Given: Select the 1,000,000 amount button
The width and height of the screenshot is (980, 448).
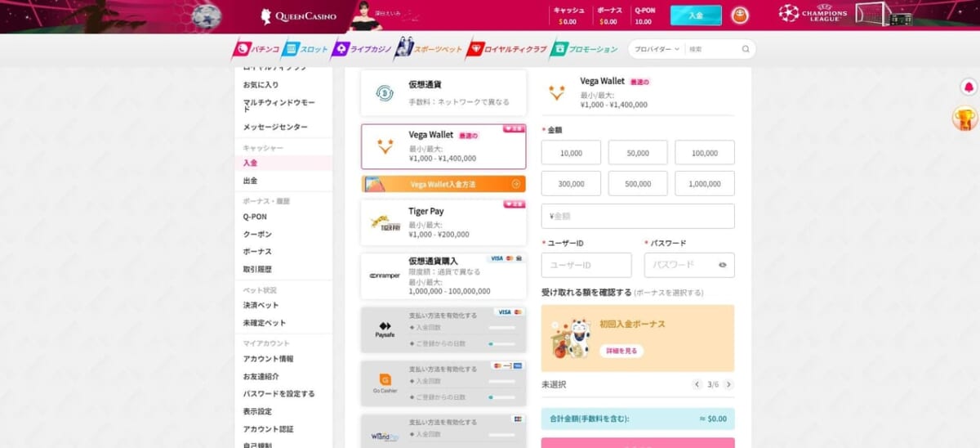Looking at the screenshot, I should pyautogui.click(x=705, y=184).
